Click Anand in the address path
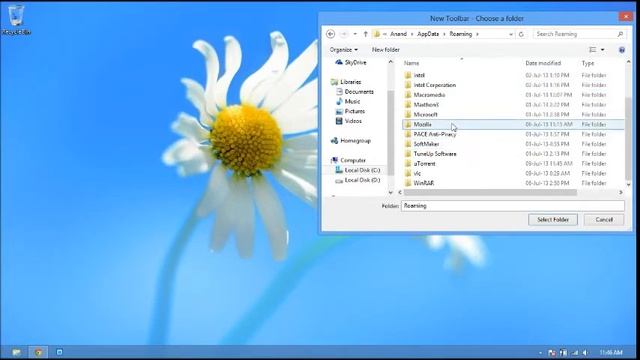Screen dimensions: 640x360 (x=398, y=34)
